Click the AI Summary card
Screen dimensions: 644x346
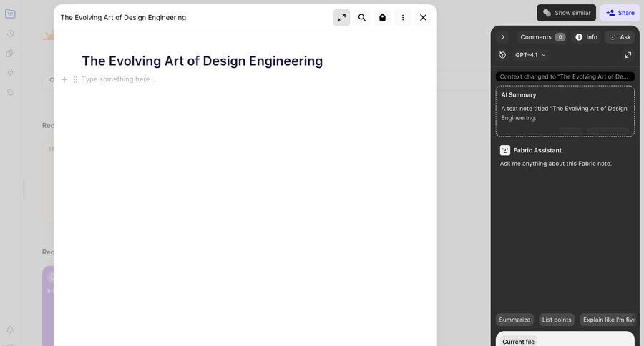point(565,111)
